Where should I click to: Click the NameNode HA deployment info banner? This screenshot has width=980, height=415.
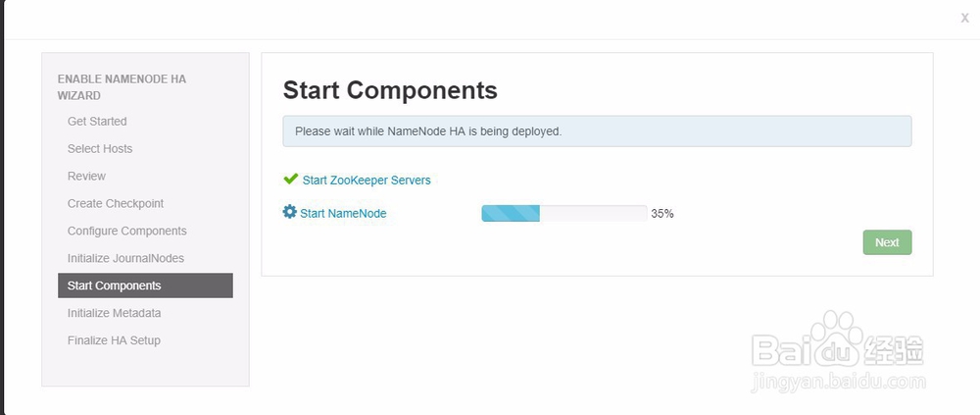(x=597, y=131)
